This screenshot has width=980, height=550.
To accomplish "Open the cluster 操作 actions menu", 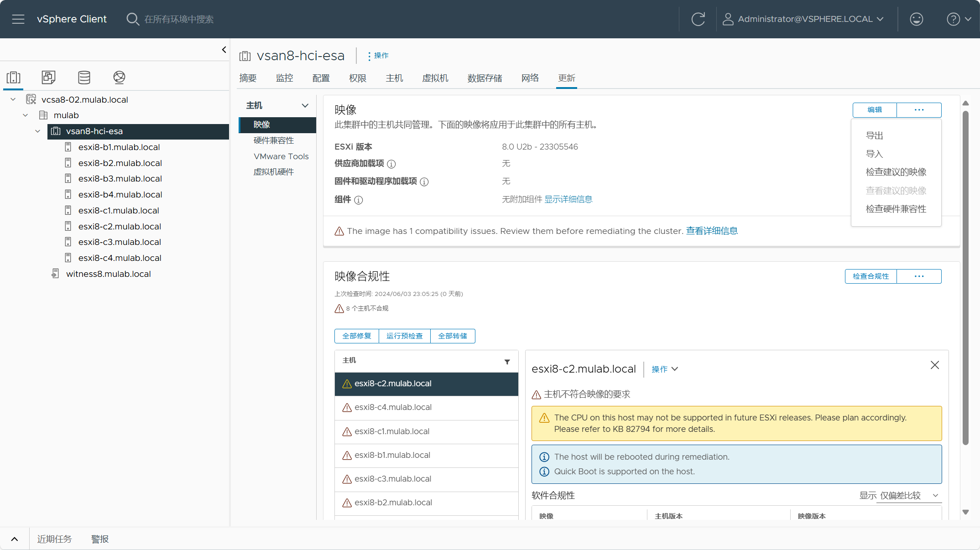I will (x=378, y=56).
